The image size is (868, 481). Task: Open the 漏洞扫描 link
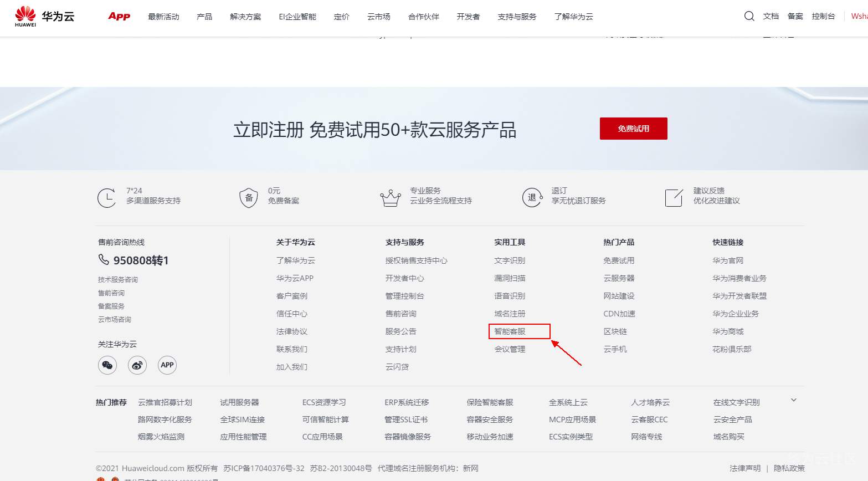(x=510, y=278)
